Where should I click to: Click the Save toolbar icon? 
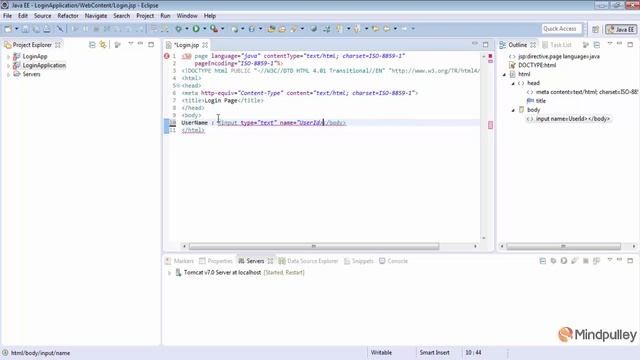(x=25, y=29)
